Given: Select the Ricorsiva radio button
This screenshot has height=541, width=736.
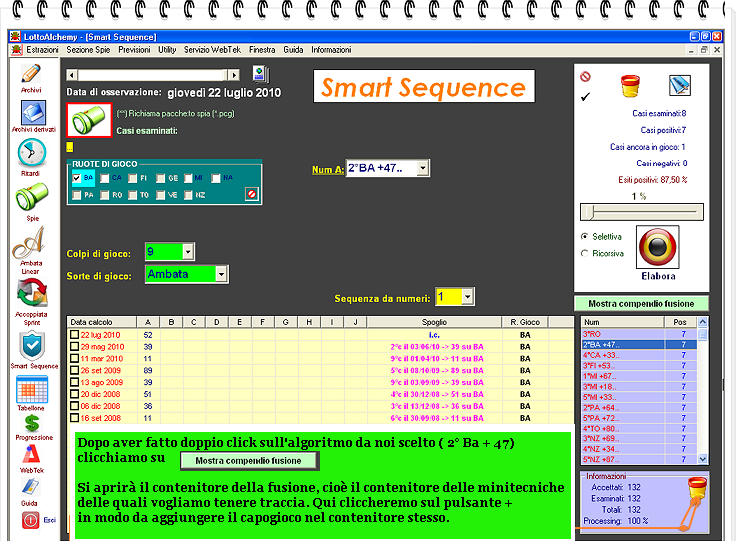Looking at the screenshot, I should coord(584,253).
